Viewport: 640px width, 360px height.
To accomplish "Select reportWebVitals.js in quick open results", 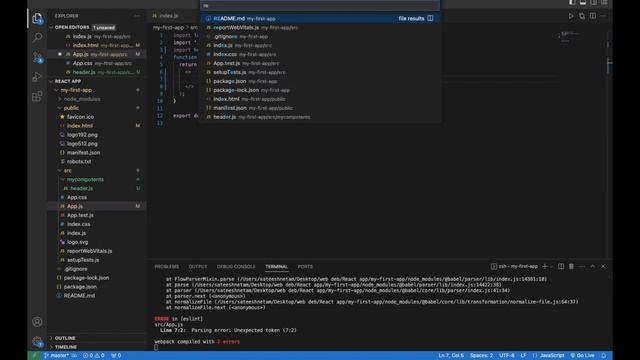I will coord(320,28).
